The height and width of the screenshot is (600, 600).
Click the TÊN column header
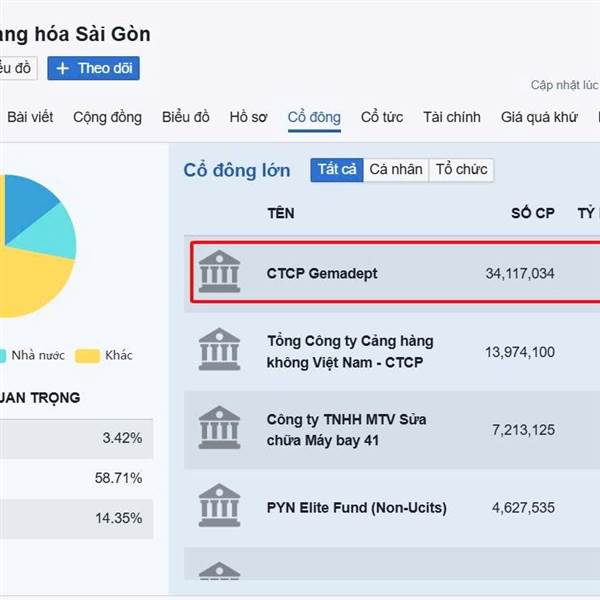click(x=281, y=213)
